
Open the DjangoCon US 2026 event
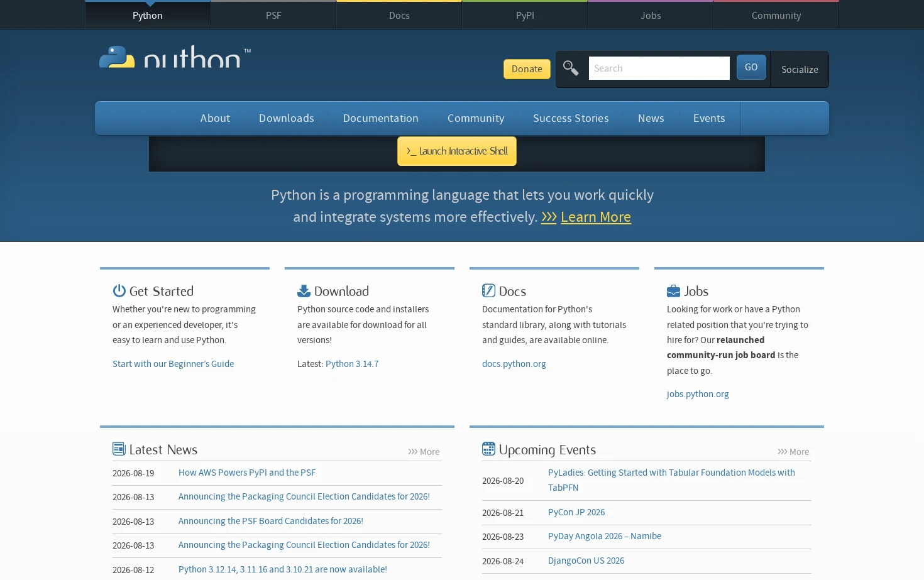[586, 561]
